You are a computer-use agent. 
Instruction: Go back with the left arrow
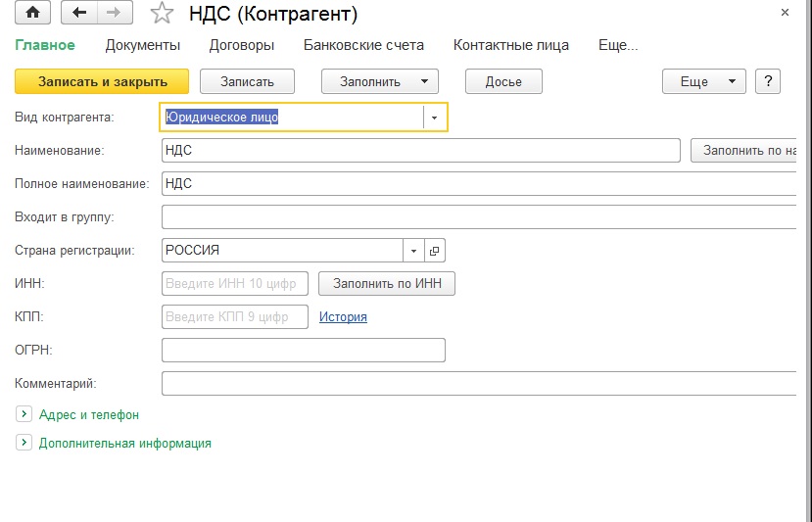(x=79, y=14)
